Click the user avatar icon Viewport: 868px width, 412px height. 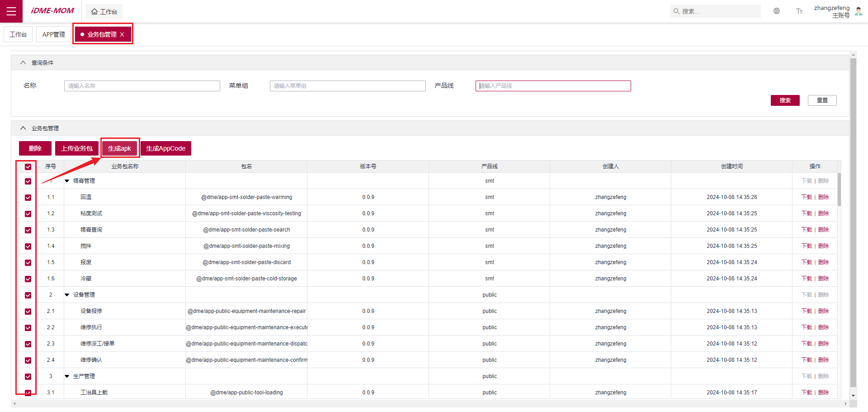tap(858, 11)
